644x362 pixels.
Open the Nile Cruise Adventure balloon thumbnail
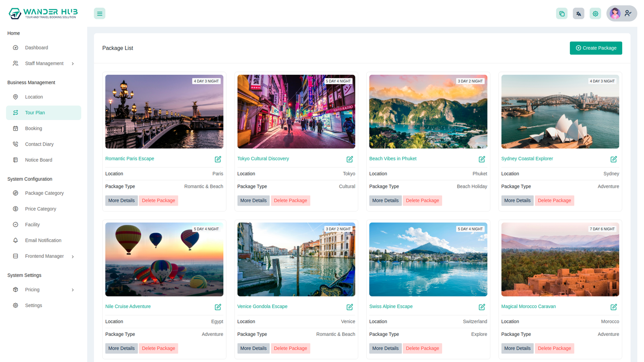click(164, 259)
